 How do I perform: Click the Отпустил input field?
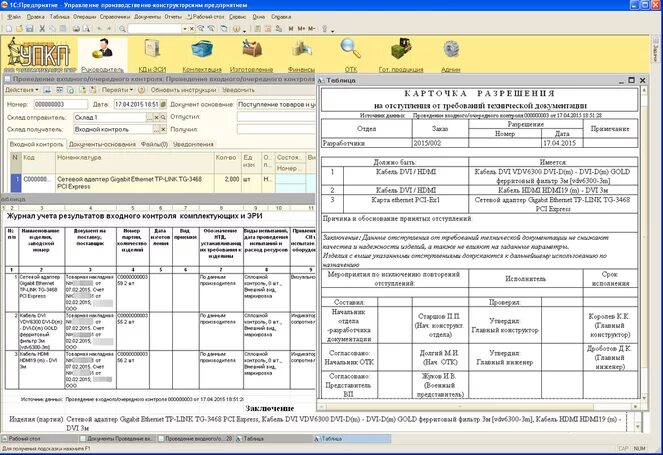(x=276, y=117)
